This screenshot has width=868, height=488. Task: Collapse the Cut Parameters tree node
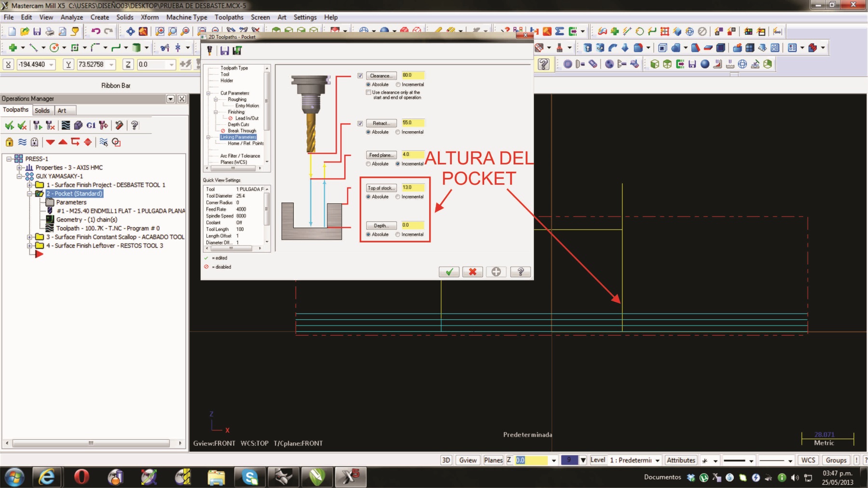point(208,93)
